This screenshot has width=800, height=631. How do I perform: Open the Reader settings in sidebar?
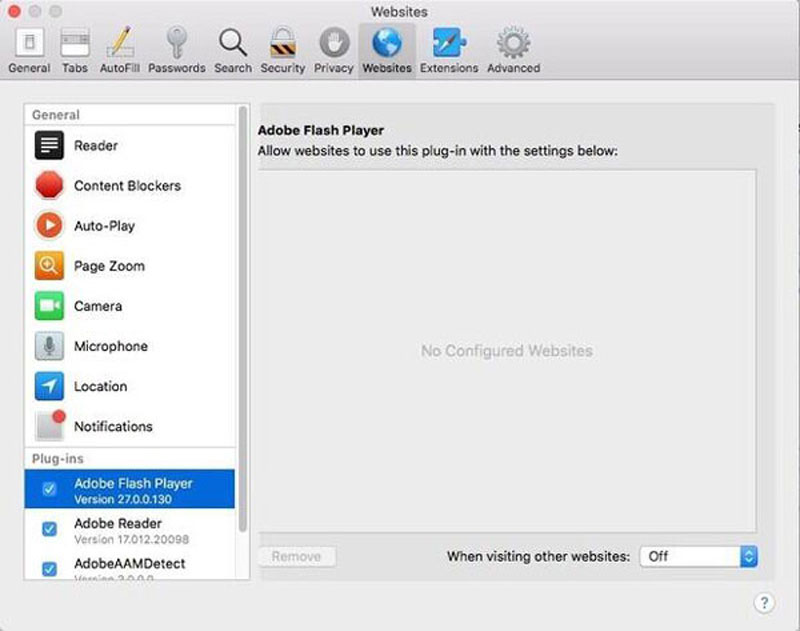click(x=95, y=146)
